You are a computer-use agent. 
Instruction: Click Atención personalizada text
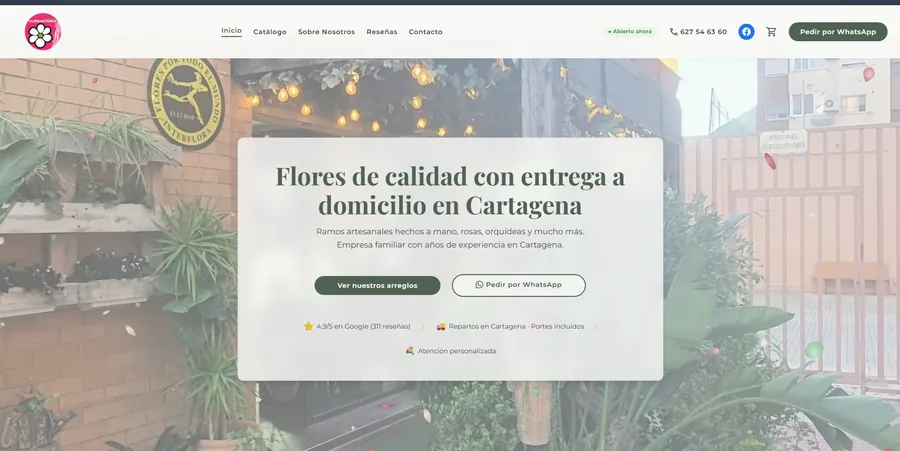(457, 351)
